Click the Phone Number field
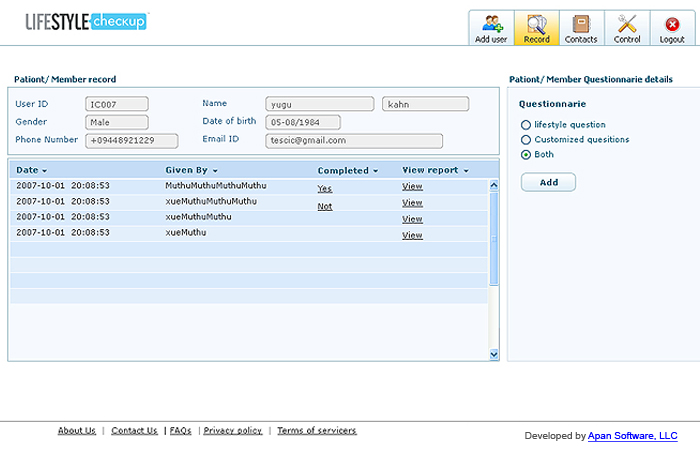Image resolution: width=700 pixels, height=471 pixels. [132, 141]
